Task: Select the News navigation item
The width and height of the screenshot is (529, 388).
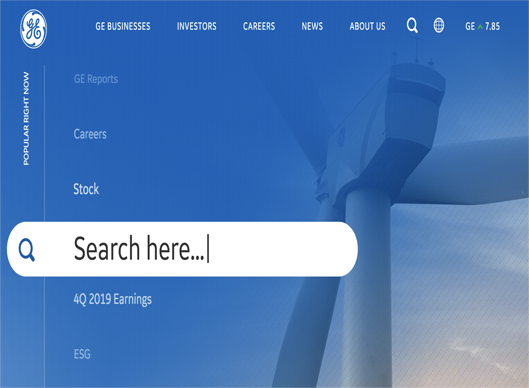Action: [x=312, y=26]
